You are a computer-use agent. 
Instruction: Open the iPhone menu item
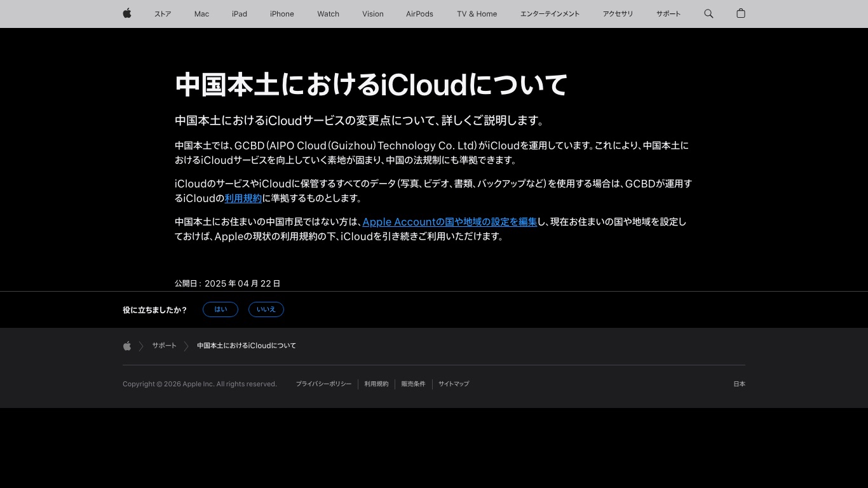click(x=282, y=14)
